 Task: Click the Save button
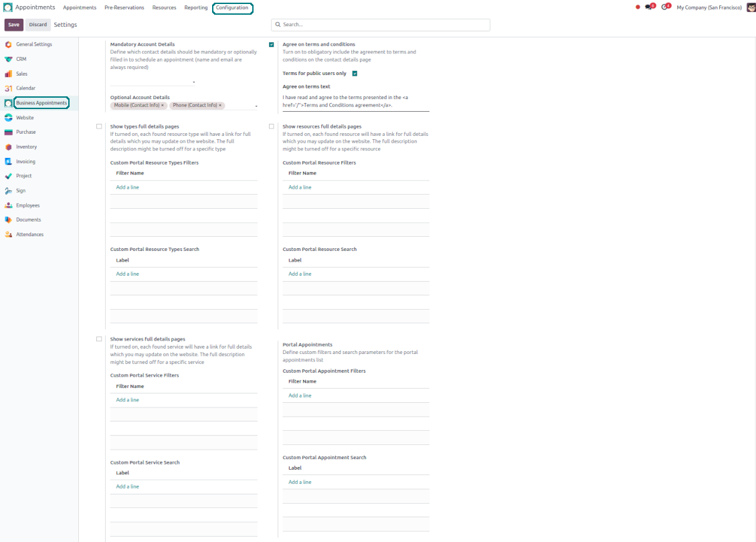click(x=13, y=25)
